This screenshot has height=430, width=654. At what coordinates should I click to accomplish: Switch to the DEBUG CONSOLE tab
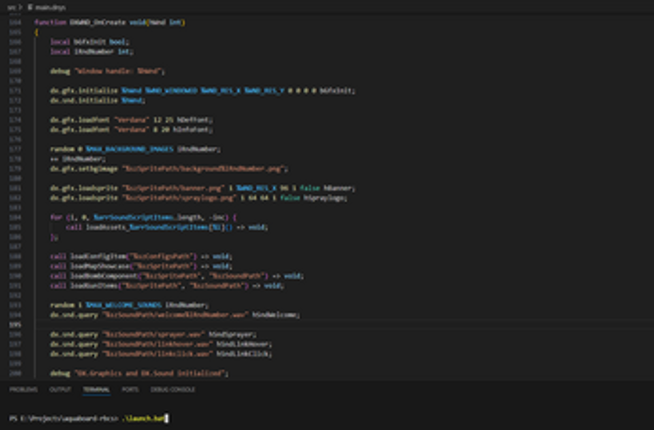click(171, 389)
